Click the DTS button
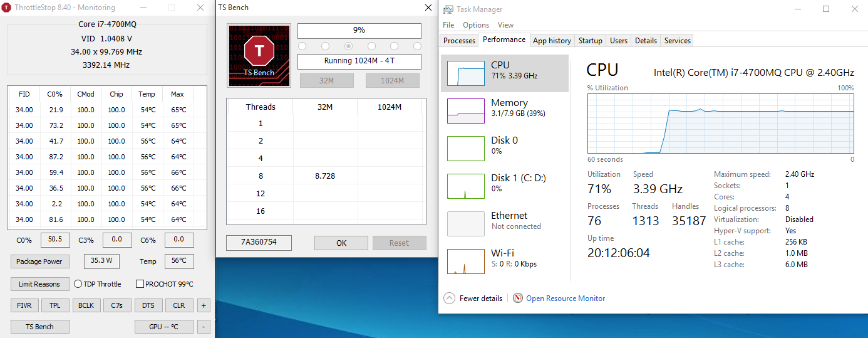 (x=148, y=305)
